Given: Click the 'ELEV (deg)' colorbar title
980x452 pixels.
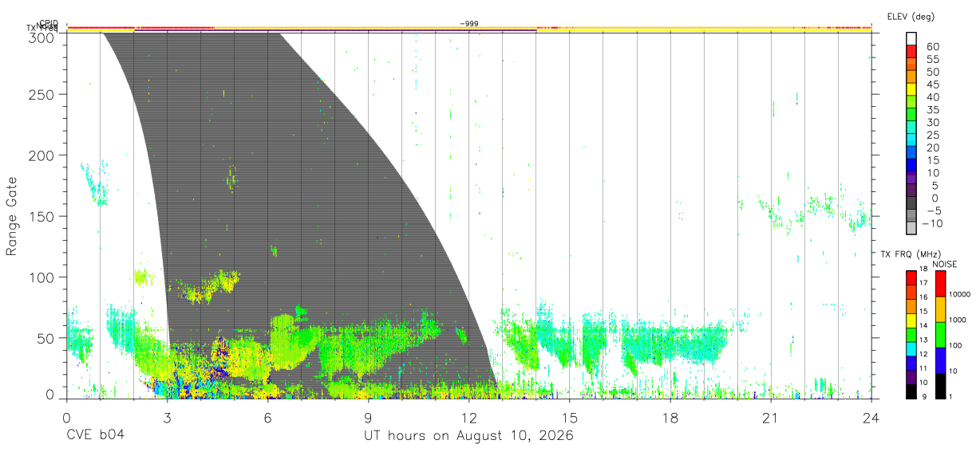Looking at the screenshot, I should coord(911,16).
